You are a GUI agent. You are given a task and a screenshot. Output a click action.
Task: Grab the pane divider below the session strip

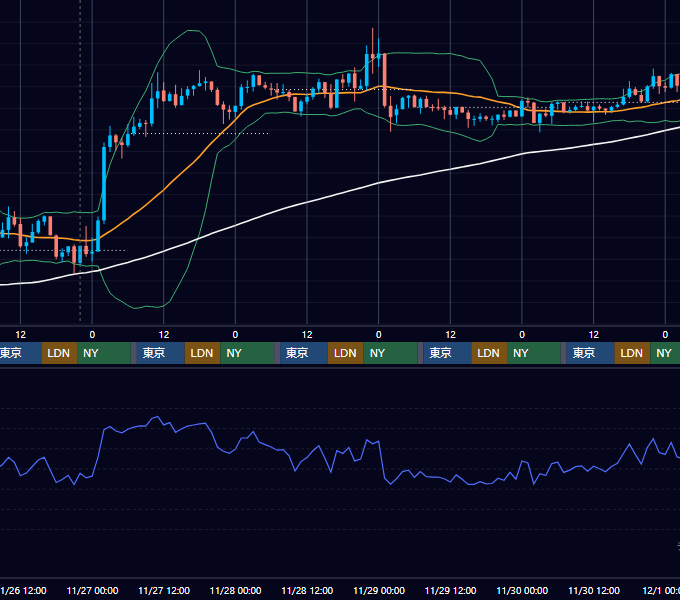340,367
